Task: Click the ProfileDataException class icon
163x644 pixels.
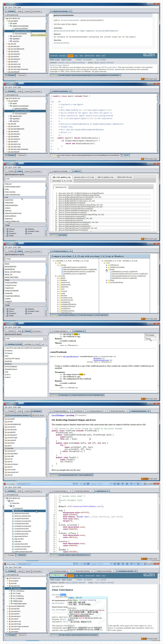Action: tap(12, 604)
